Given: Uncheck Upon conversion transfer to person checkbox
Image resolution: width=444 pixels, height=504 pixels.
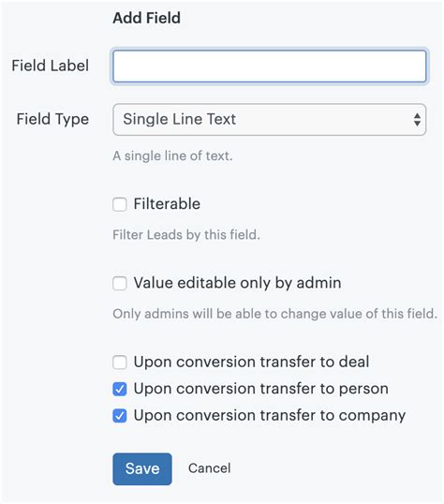Looking at the screenshot, I should pyautogui.click(x=120, y=389).
